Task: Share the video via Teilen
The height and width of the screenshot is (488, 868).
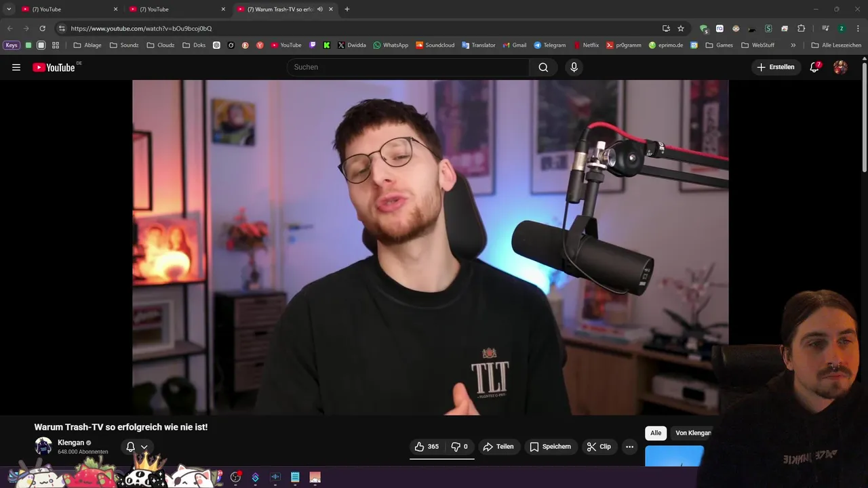Action: point(498,447)
